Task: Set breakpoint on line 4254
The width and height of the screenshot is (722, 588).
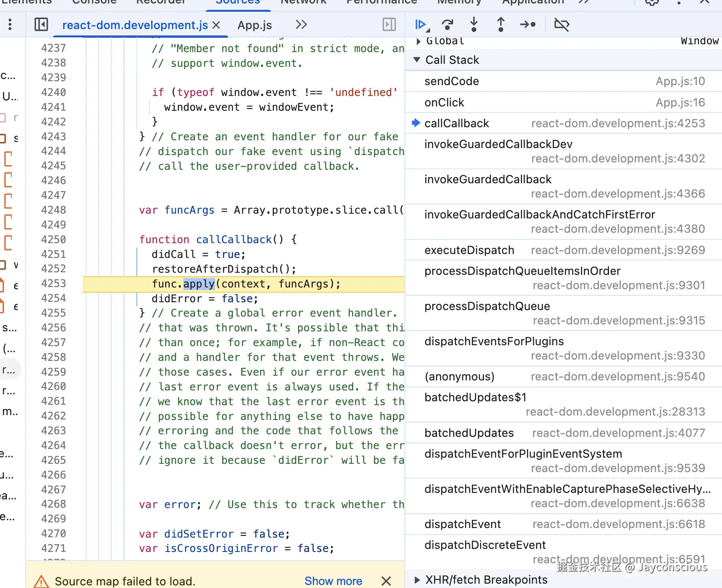Action: pyautogui.click(x=53, y=298)
